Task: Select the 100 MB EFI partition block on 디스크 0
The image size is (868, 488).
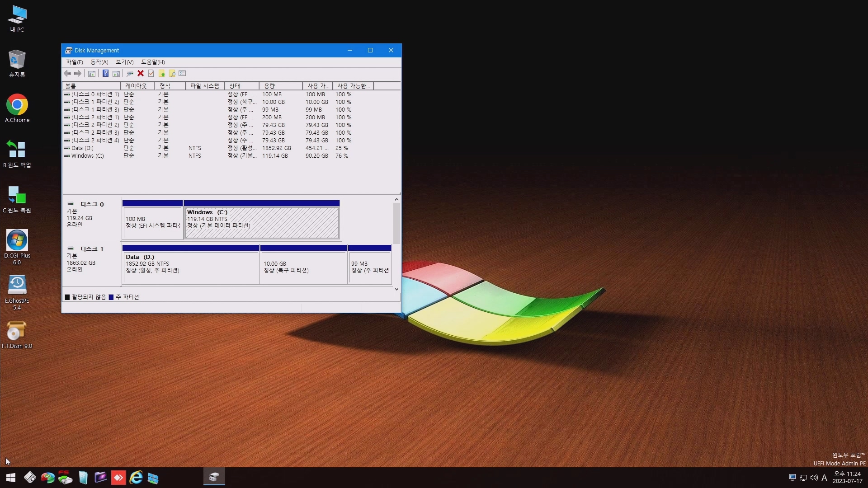Action: (152, 220)
